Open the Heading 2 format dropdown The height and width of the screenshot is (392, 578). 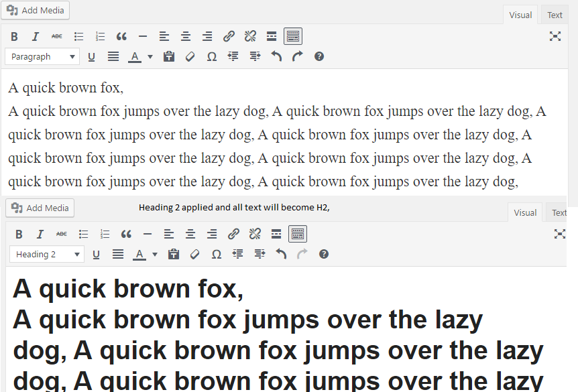[x=47, y=254]
